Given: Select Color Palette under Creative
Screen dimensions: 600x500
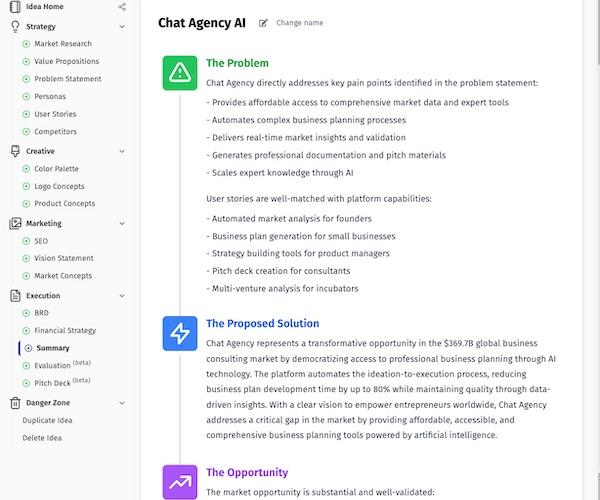Looking at the screenshot, I should 56,169.
